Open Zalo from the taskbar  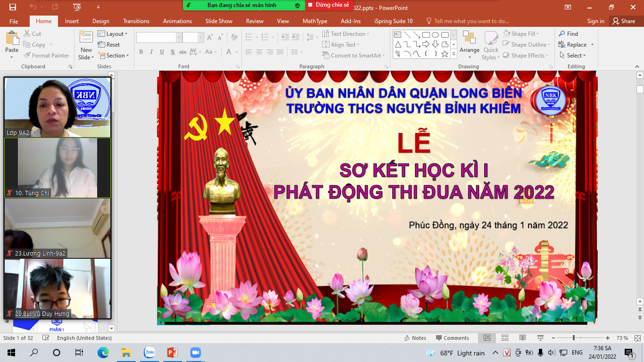click(x=149, y=353)
